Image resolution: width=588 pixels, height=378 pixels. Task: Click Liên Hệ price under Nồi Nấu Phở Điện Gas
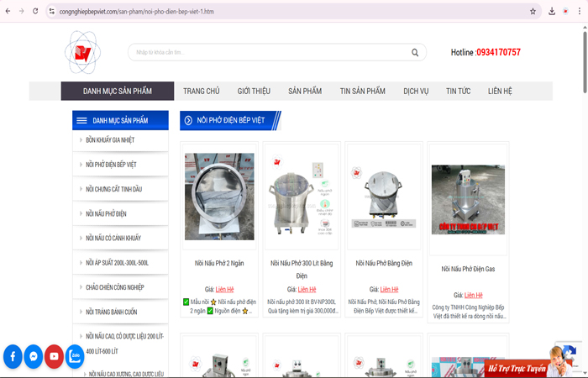pyautogui.click(x=474, y=295)
